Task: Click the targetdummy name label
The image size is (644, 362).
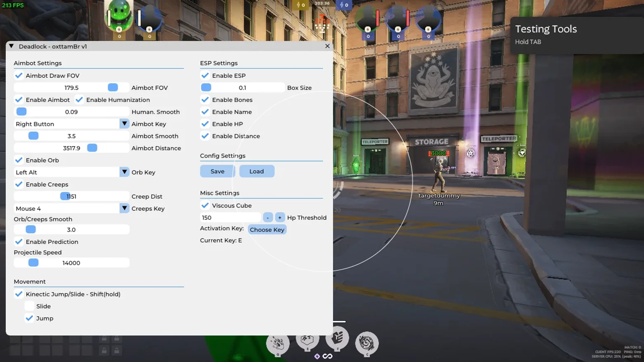Action: [439, 196]
